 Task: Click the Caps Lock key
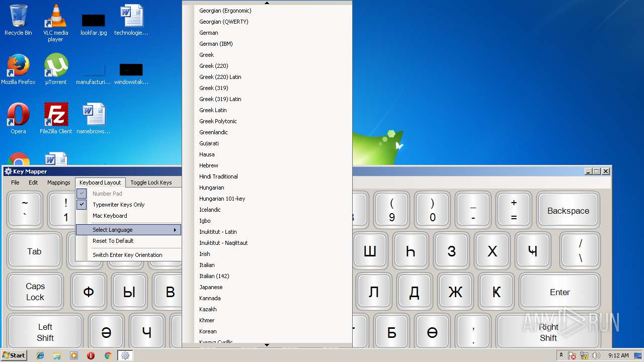coord(35,292)
